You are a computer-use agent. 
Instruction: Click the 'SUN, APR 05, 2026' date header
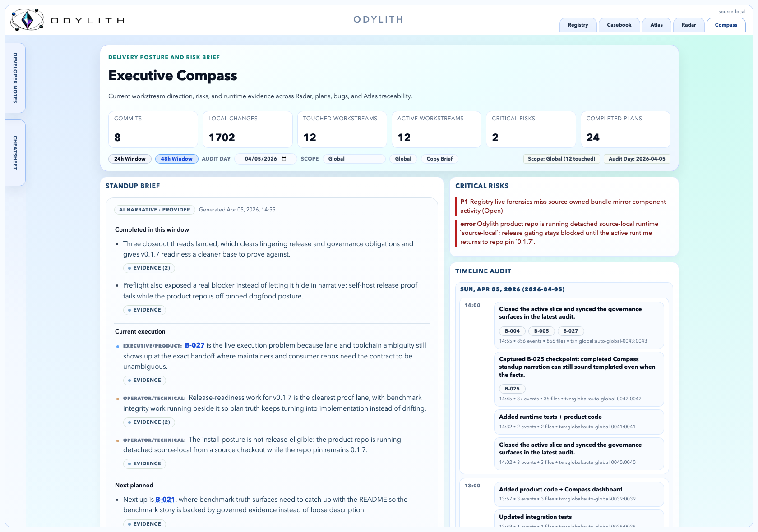tap(512, 289)
